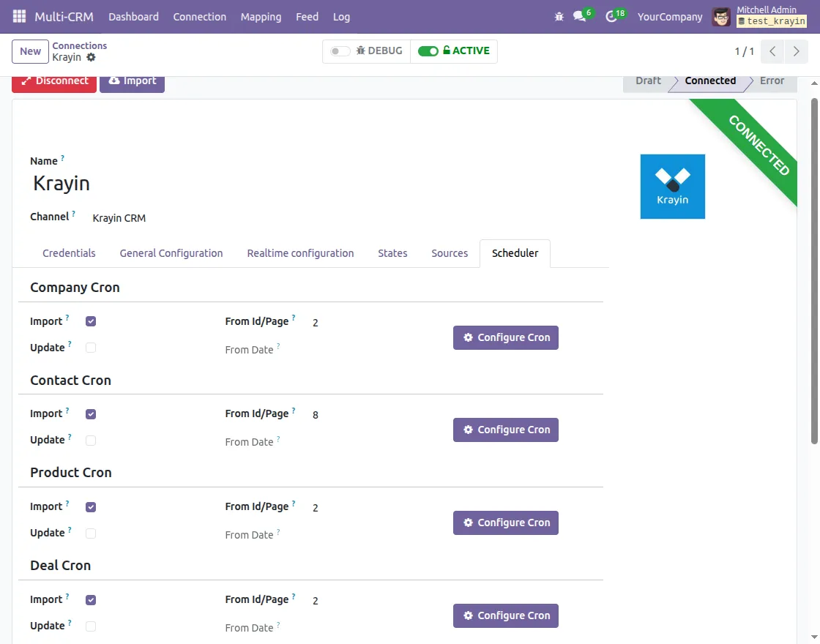This screenshot has width=820, height=644.
Task: Open the Connections breadcrumb link
Action: pyautogui.click(x=80, y=45)
